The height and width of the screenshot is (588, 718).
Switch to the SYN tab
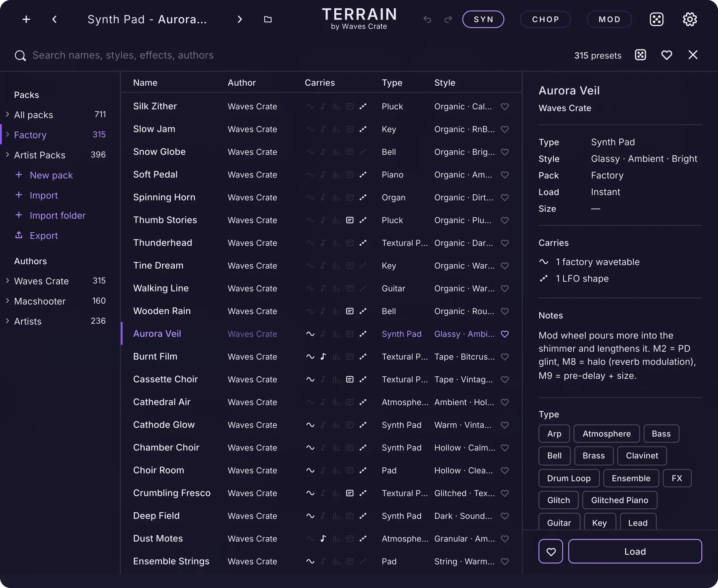click(483, 19)
